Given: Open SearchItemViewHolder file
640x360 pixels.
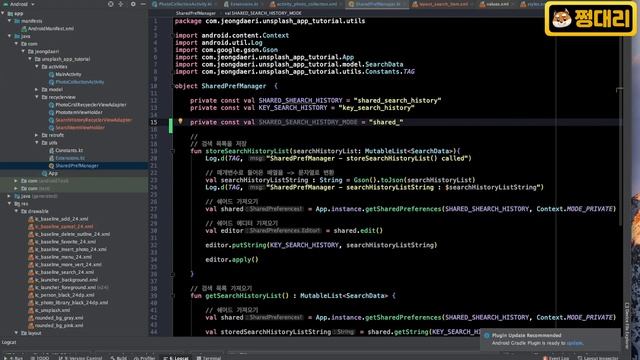Looking at the screenshot, I should [77, 128].
